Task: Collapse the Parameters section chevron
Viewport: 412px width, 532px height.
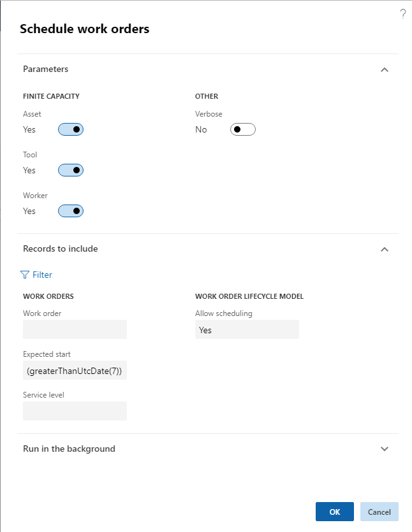Action: coord(385,69)
